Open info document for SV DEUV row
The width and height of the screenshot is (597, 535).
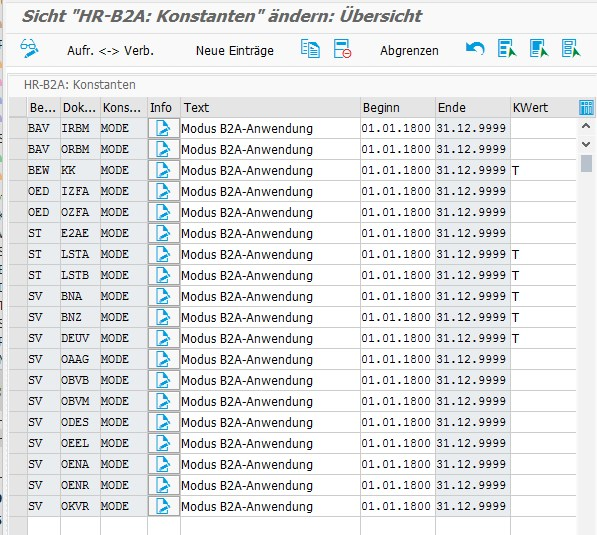pos(164,338)
